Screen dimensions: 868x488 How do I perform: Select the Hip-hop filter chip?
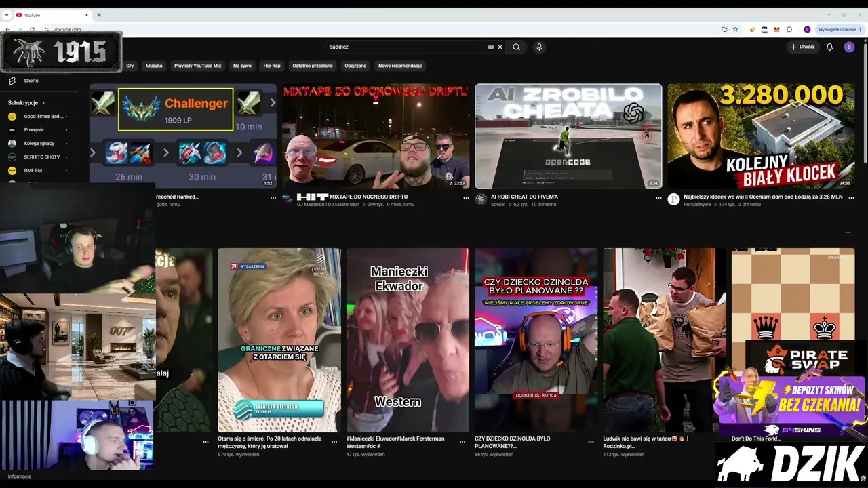click(272, 66)
